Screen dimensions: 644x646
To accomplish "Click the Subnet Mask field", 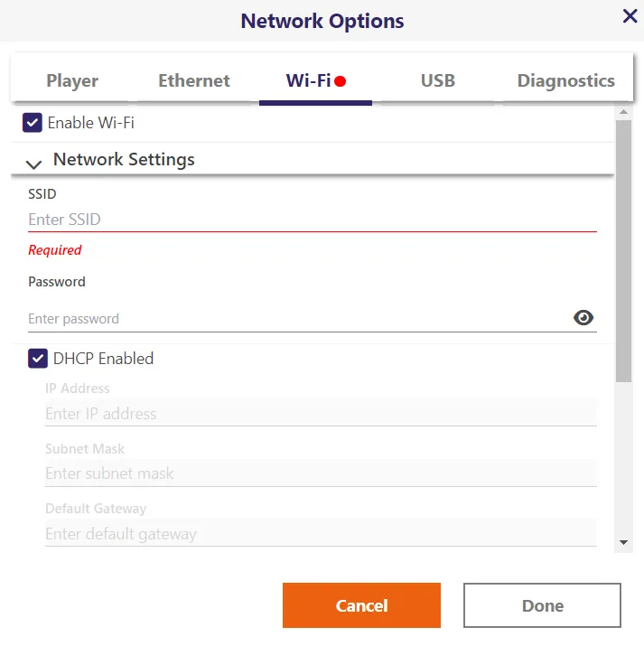I will [x=321, y=473].
